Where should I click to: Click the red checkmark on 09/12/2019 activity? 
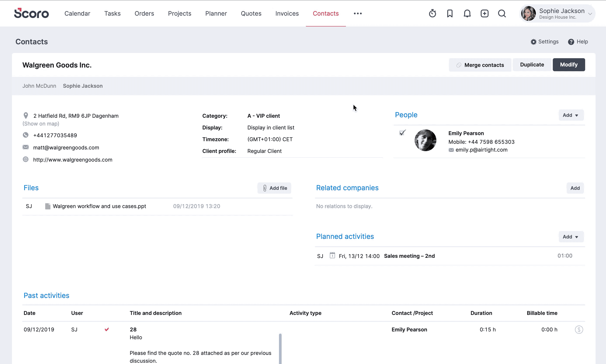107,329
